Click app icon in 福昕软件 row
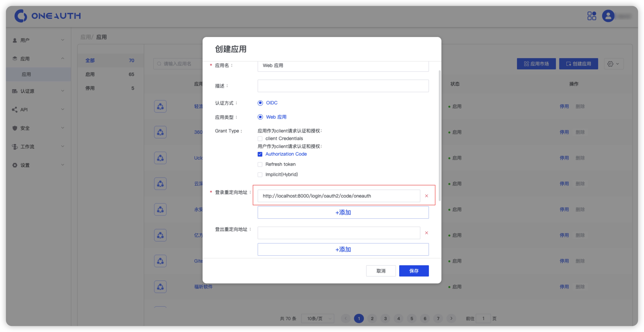 (160, 287)
